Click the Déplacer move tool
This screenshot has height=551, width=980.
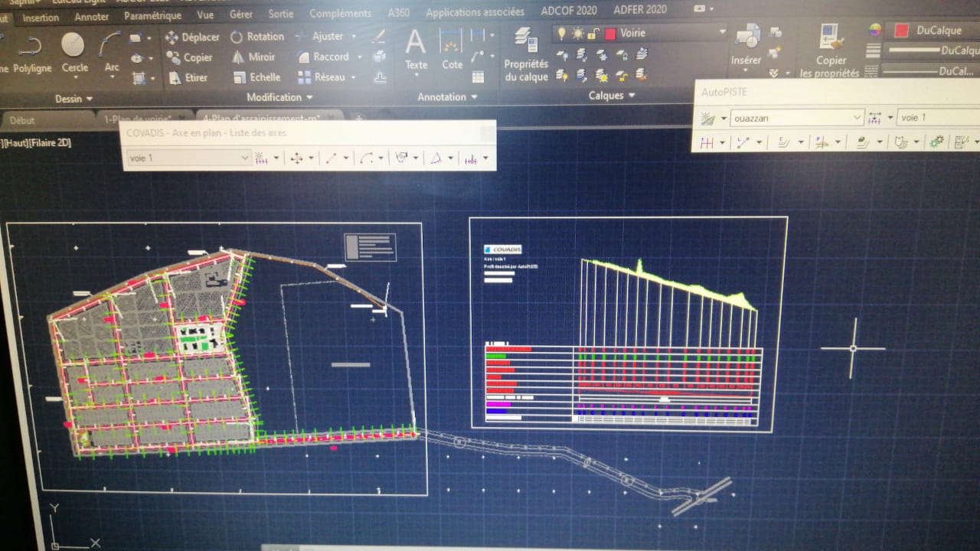pos(192,37)
